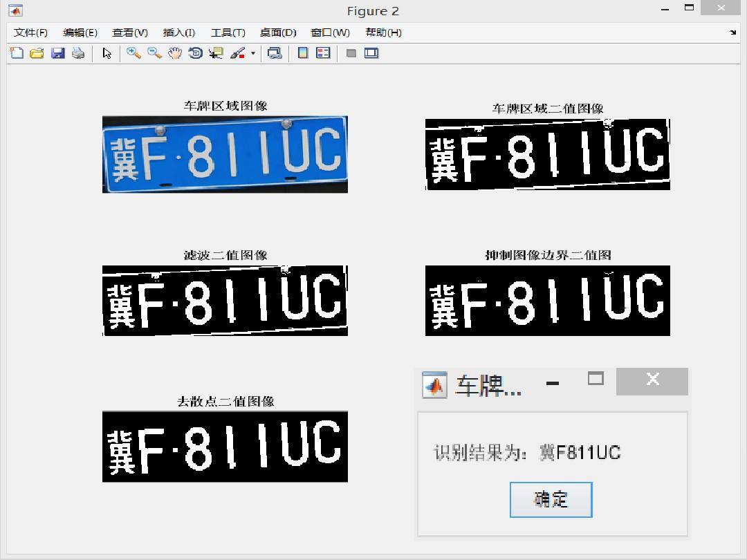
Task: Click the 抑制图像边界二值图 plate image
Action: coord(547,301)
